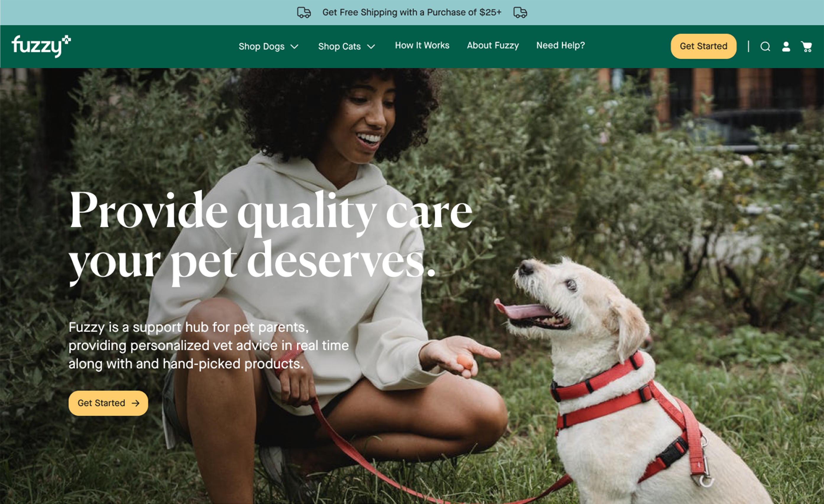Visit the About Fuzzy page
Image resolution: width=824 pixels, height=504 pixels.
[493, 45]
